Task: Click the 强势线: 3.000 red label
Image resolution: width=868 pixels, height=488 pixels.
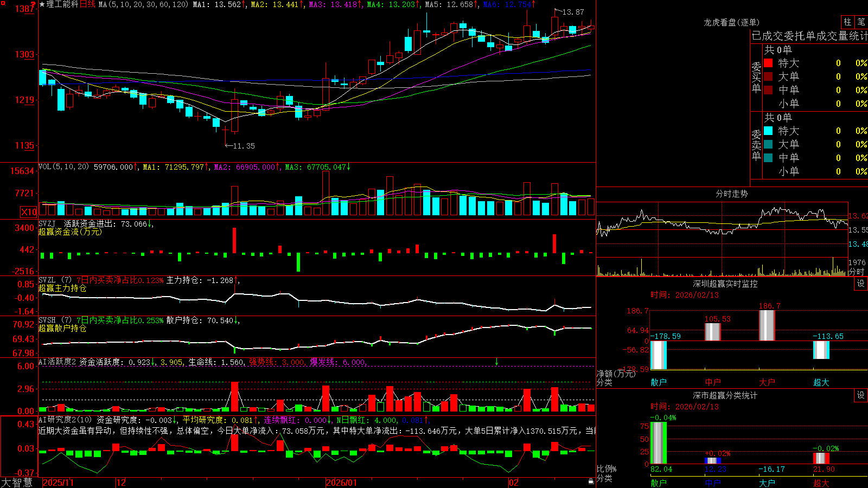Action: click(x=277, y=362)
